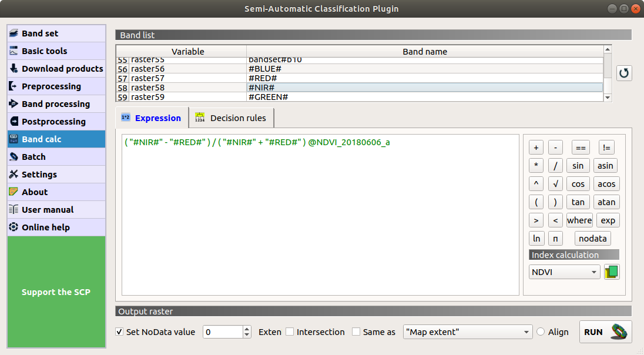The image size is (644, 355).
Task: Insert the nodata function button
Action: click(x=592, y=238)
